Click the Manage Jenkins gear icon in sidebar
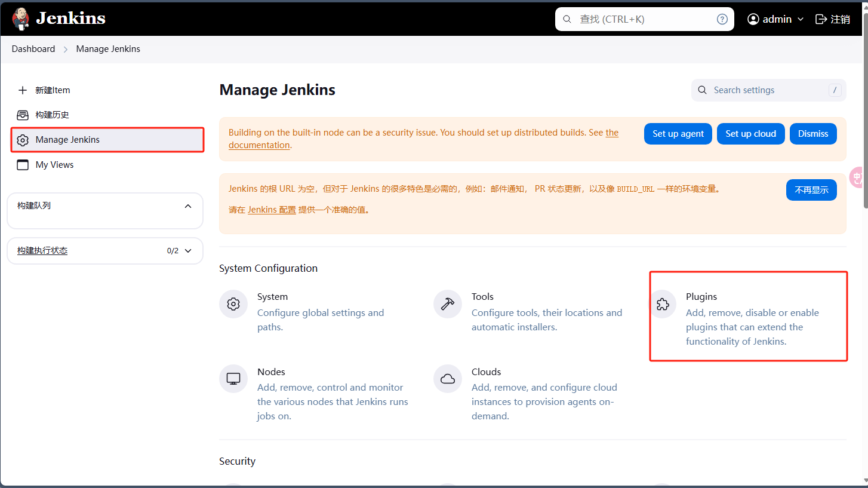The image size is (868, 488). pos(23,140)
